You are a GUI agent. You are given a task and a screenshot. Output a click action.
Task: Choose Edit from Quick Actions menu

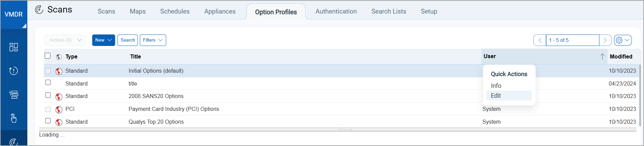496,96
